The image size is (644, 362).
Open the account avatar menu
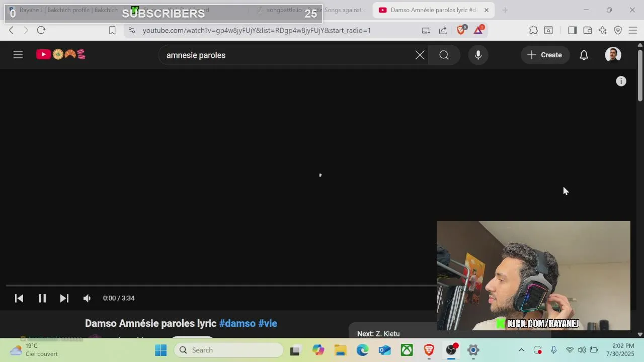[x=613, y=55]
